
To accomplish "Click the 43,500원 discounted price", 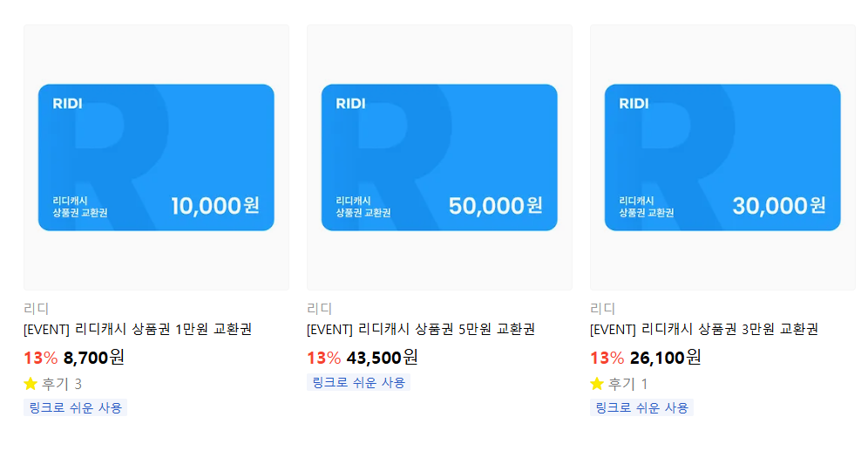I will pos(382,357).
